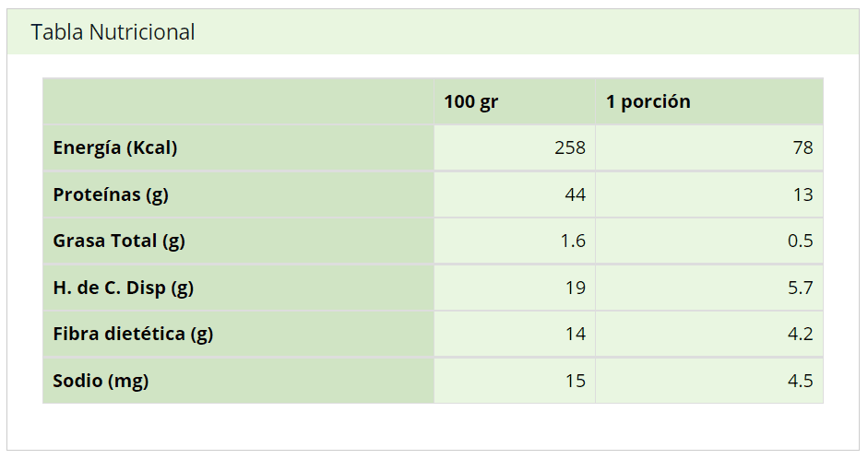The image size is (868, 459).
Task: Click the Fibra dietética (g) row label
Action: (133, 334)
